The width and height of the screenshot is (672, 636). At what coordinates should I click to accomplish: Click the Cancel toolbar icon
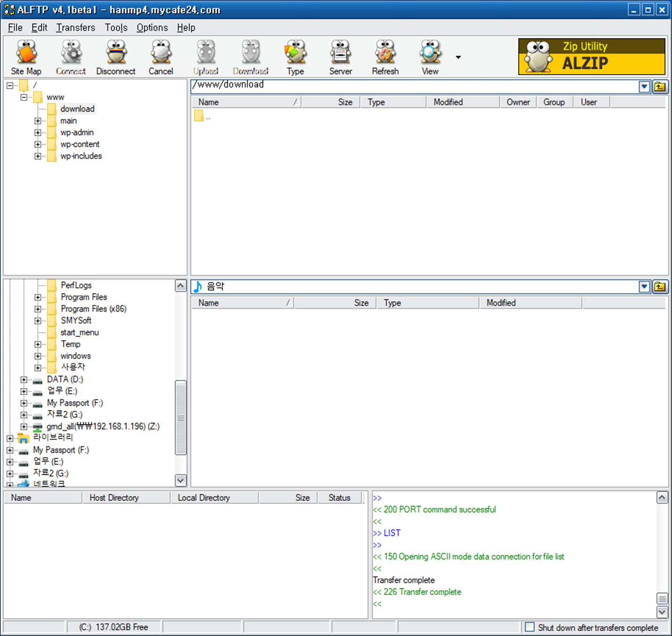[161, 57]
